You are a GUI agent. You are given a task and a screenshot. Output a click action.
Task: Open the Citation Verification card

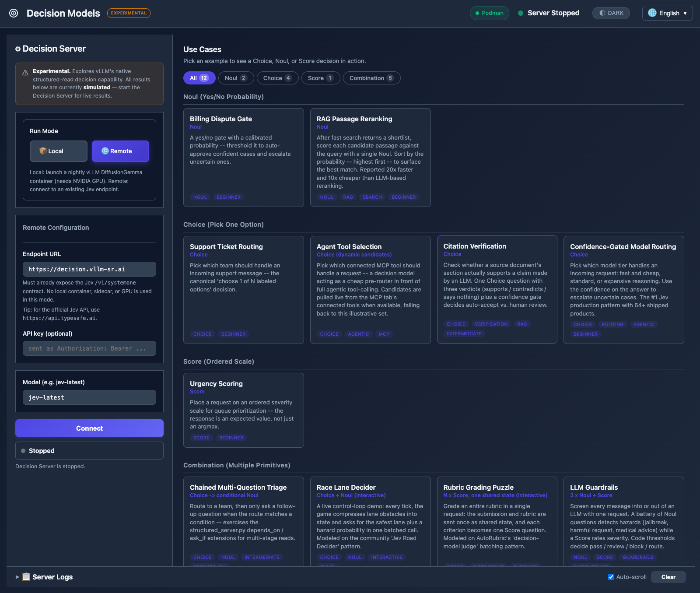(497, 290)
